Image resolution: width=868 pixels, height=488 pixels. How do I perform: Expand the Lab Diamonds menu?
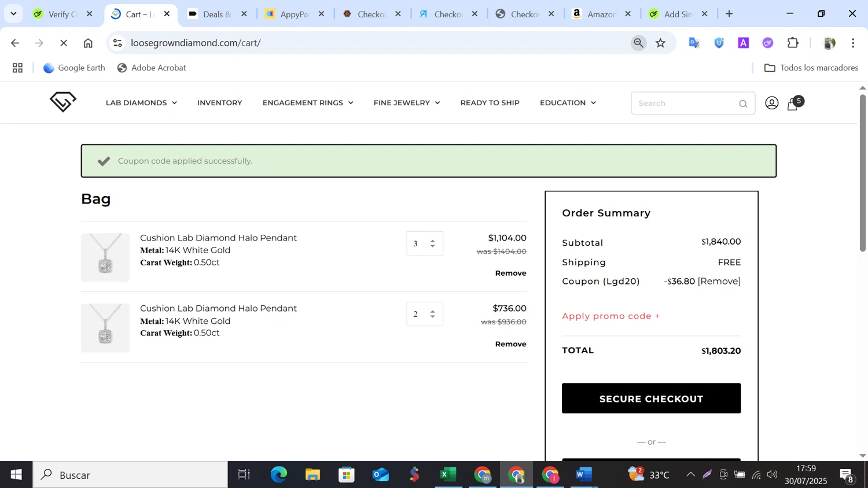141,103
